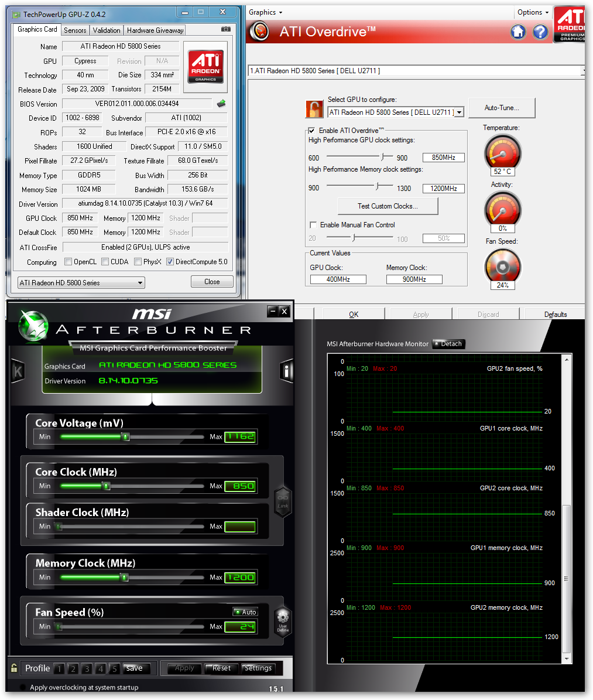Toggle the OpenCL checkbox in GPU-Z
The height and width of the screenshot is (700, 593).
tap(68, 262)
